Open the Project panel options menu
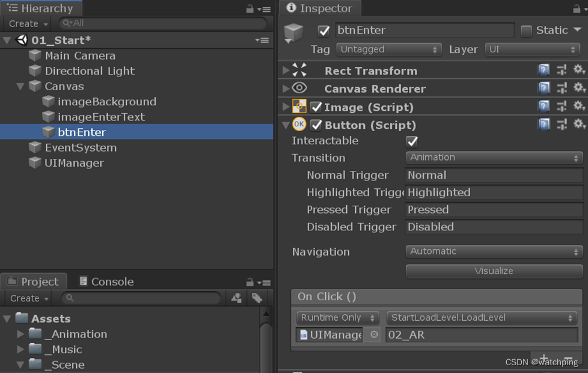This screenshot has height=373, width=588. point(264,283)
